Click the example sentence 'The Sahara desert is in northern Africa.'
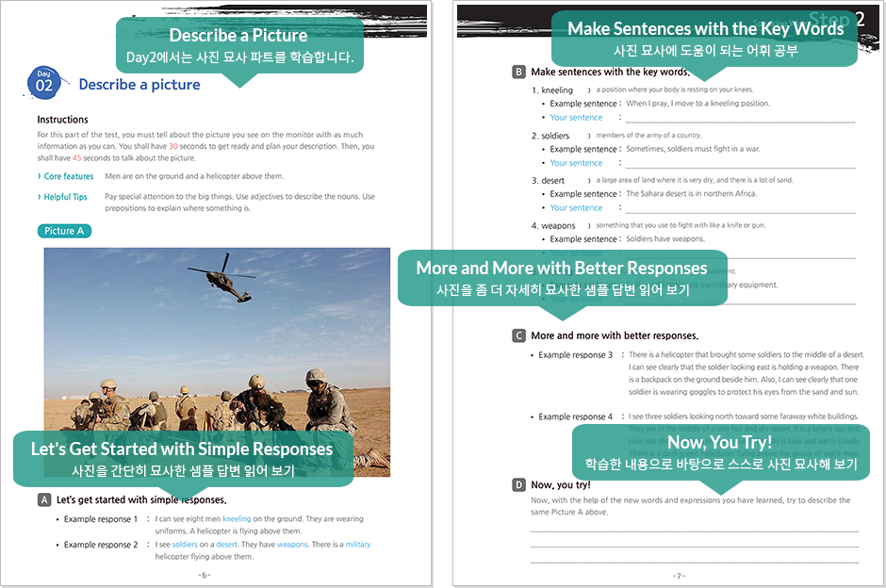This screenshot has height=588, width=886. point(691,194)
